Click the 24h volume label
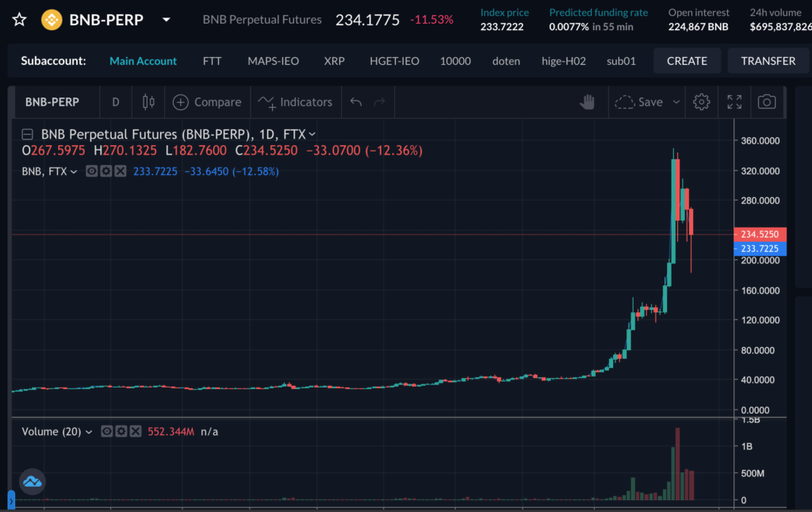The image size is (812, 512). coord(776,13)
